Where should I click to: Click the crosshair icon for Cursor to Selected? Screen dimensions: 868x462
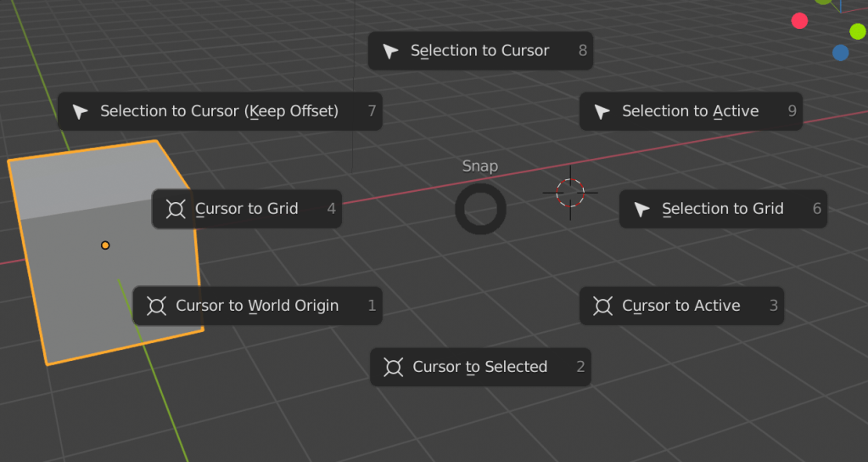pyautogui.click(x=393, y=367)
